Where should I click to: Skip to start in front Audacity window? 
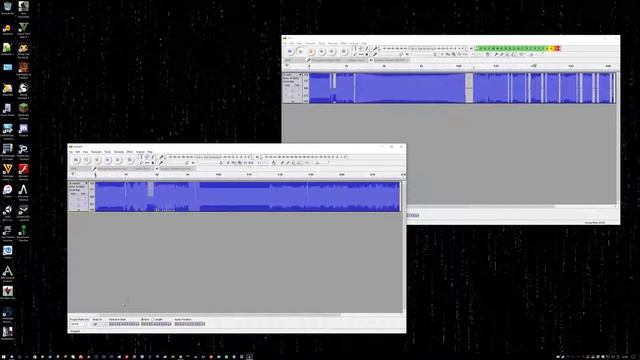click(108, 160)
